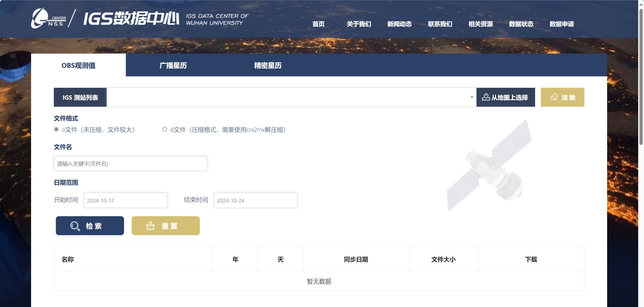Open the IGS station list dropdown
This screenshot has width=644, height=307.
(291, 97)
